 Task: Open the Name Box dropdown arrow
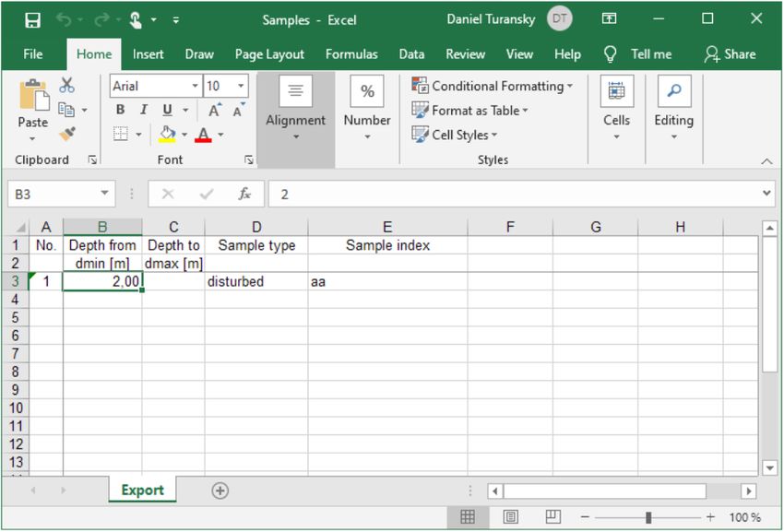pyautogui.click(x=105, y=195)
